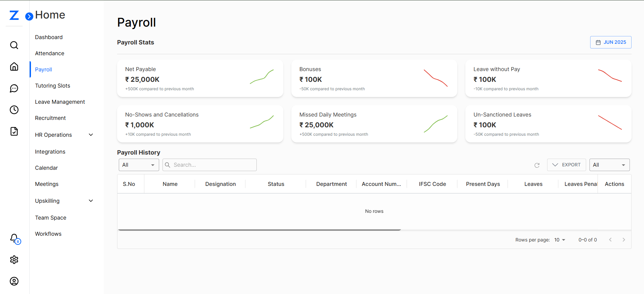Open Dashboard in sidebar
This screenshot has width=644, height=294.
coord(49,37)
